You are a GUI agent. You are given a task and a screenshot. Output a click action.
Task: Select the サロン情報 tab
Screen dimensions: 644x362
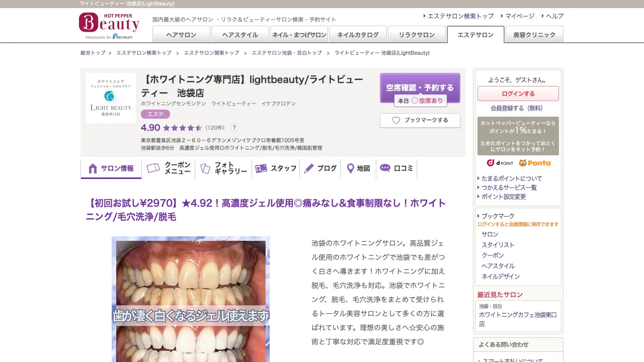pos(111,169)
